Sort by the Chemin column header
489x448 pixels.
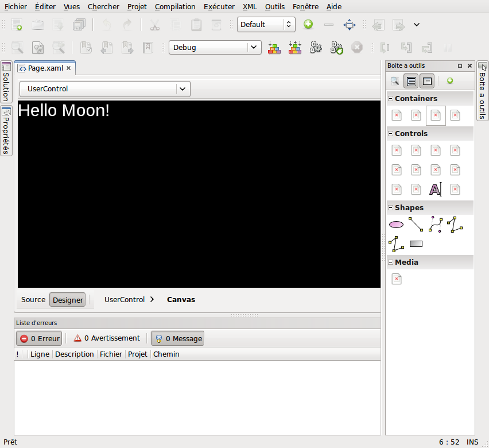[166, 354]
